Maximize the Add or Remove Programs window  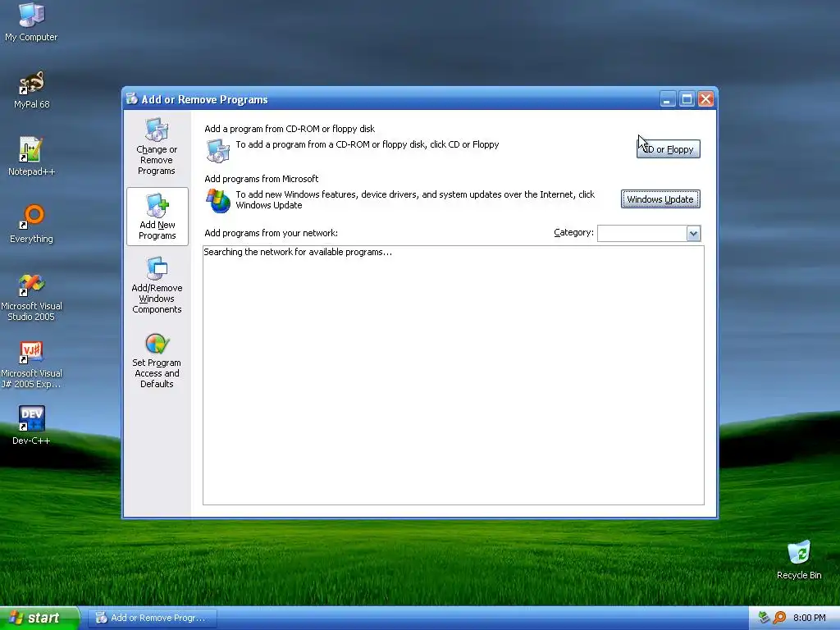coord(687,99)
